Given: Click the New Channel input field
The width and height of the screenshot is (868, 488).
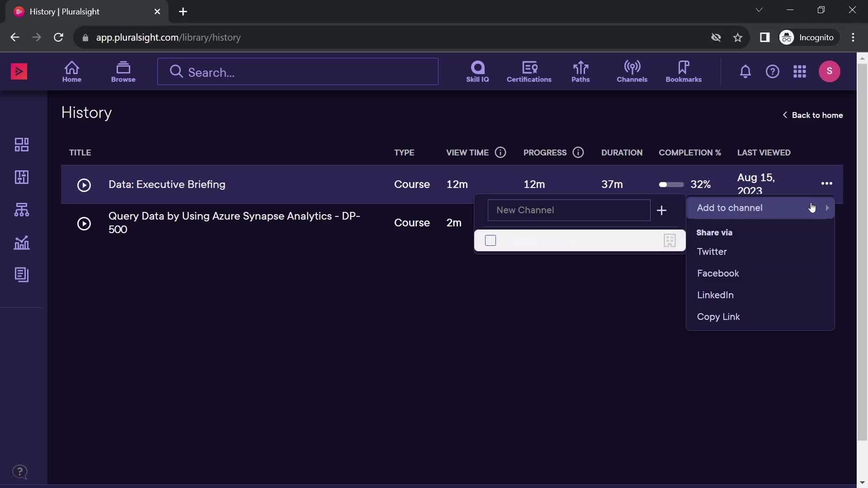Looking at the screenshot, I should tap(569, 210).
